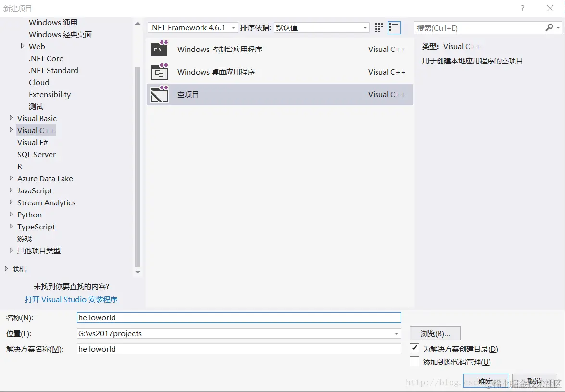
Task: Click the 空项目 template icon
Action: (159, 94)
